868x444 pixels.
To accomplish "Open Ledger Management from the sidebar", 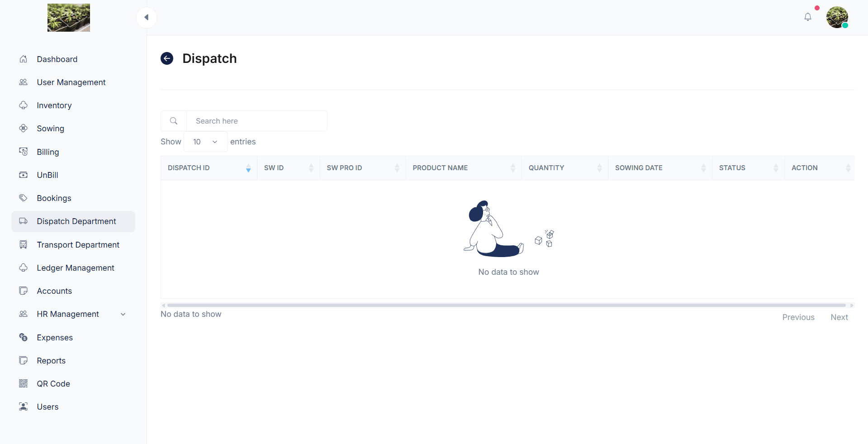I will pos(76,268).
